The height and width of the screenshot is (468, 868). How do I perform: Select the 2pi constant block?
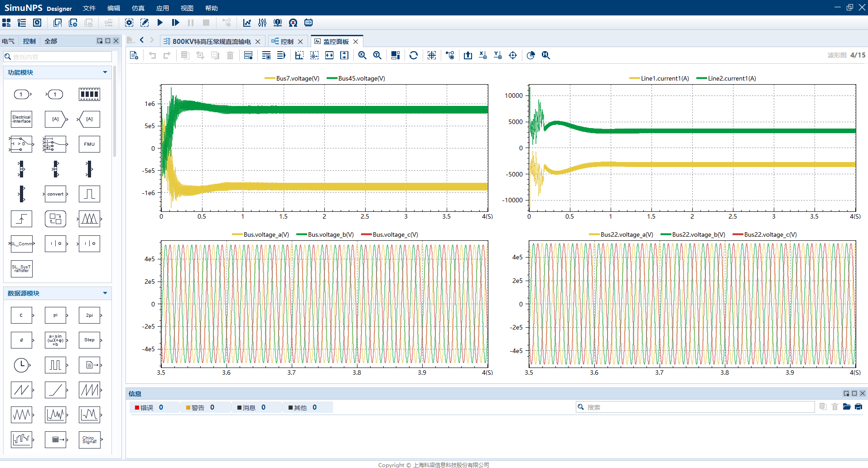click(89, 315)
